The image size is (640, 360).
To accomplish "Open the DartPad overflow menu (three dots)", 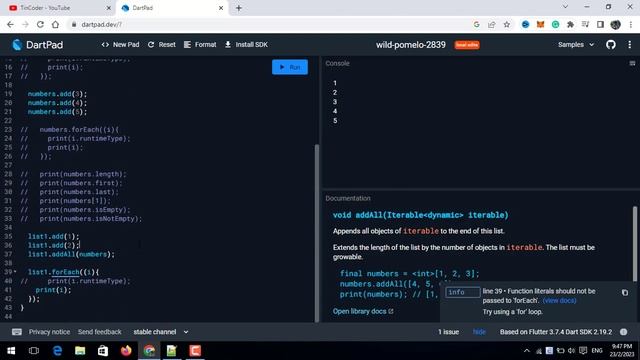I will coord(629,44).
